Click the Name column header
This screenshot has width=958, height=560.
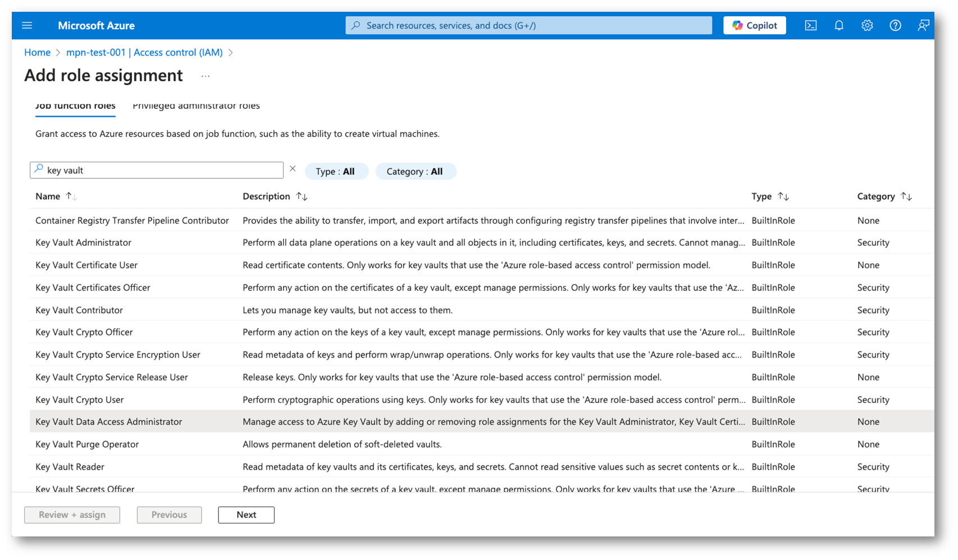[x=48, y=196]
